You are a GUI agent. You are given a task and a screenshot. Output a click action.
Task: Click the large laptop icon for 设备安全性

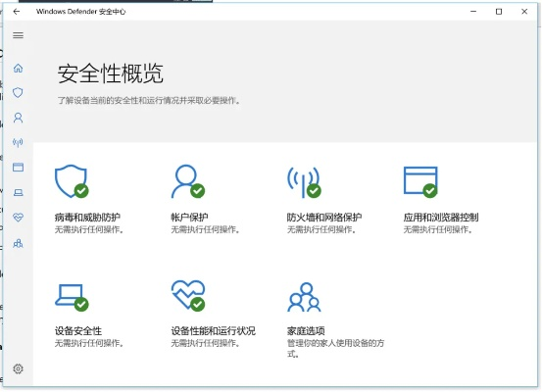[x=72, y=297]
